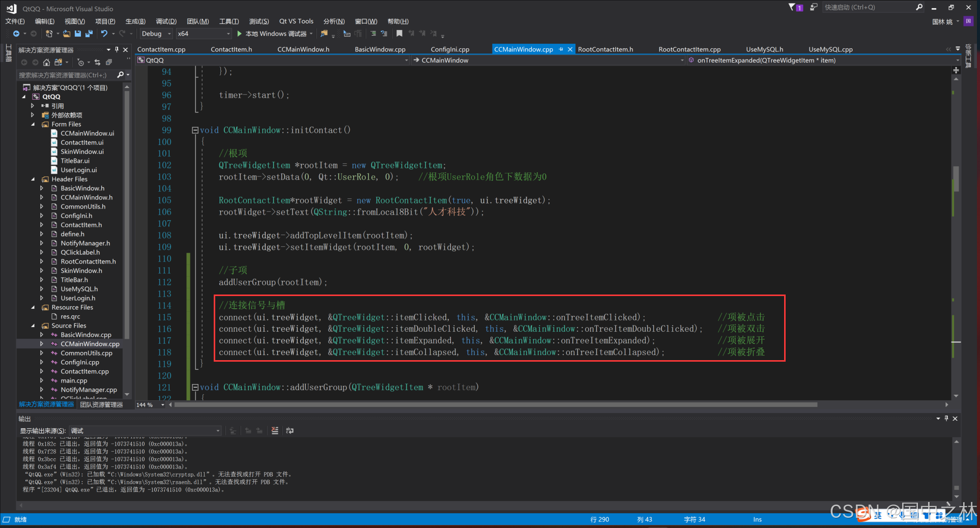Click the new project icon in toolbar
Viewport: 980px width, 528px height.
pos(49,34)
